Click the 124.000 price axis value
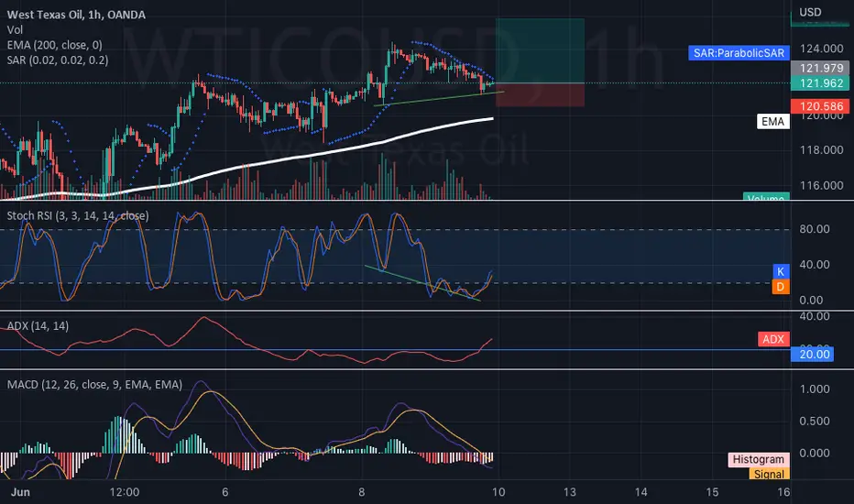Image resolution: width=854 pixels, height=504 pixels. click(x=821, y=49)
